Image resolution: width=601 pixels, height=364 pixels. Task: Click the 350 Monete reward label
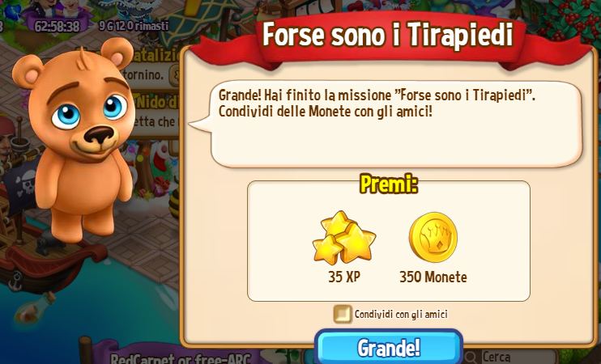click(433, 277)
